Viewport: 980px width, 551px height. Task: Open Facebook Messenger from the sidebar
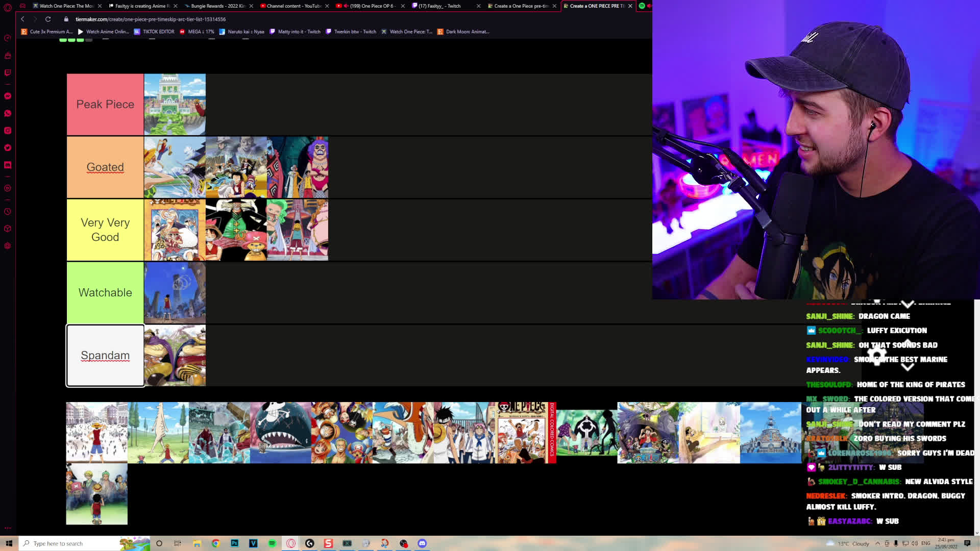tap(7, 96)
